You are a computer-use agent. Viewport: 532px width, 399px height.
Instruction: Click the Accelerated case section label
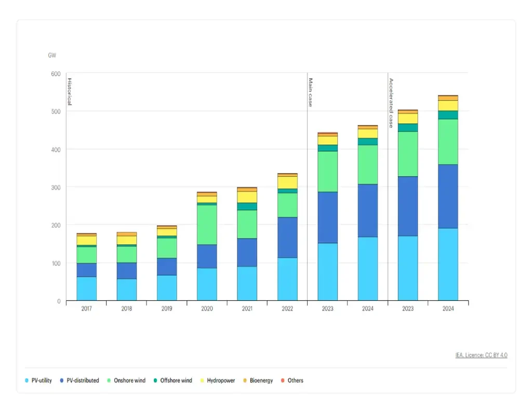(x=391, y=102)
